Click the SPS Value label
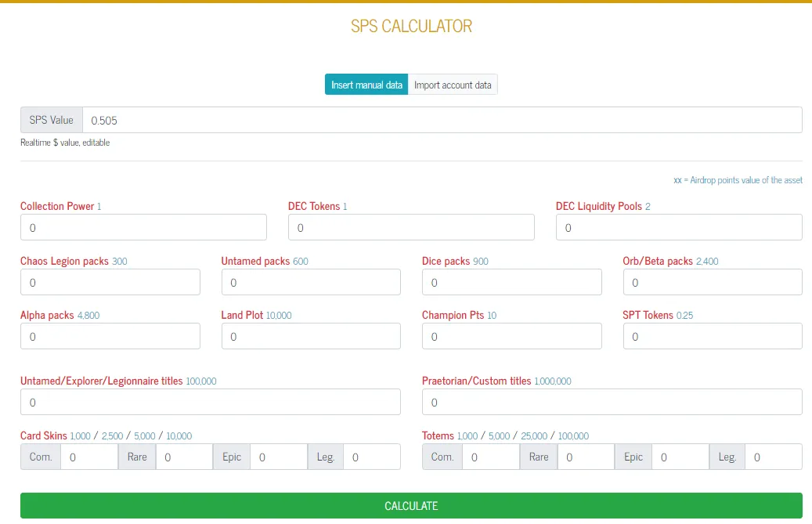 pyautogui.click(x=51, y=120)
